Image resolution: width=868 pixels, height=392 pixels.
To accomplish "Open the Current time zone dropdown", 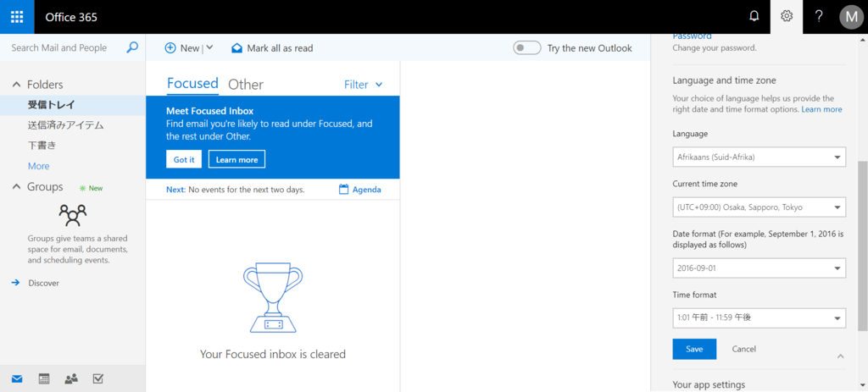I will click(759, 207).
